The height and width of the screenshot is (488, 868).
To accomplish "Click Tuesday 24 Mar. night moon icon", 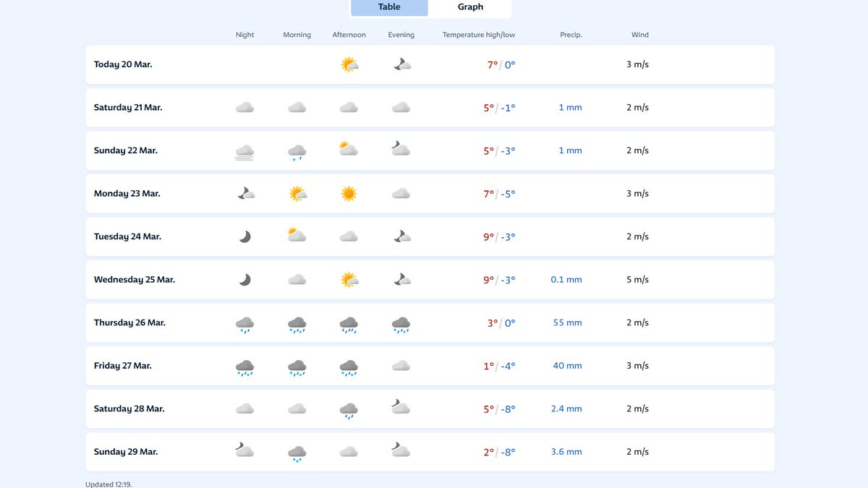I will click(245, 236).
